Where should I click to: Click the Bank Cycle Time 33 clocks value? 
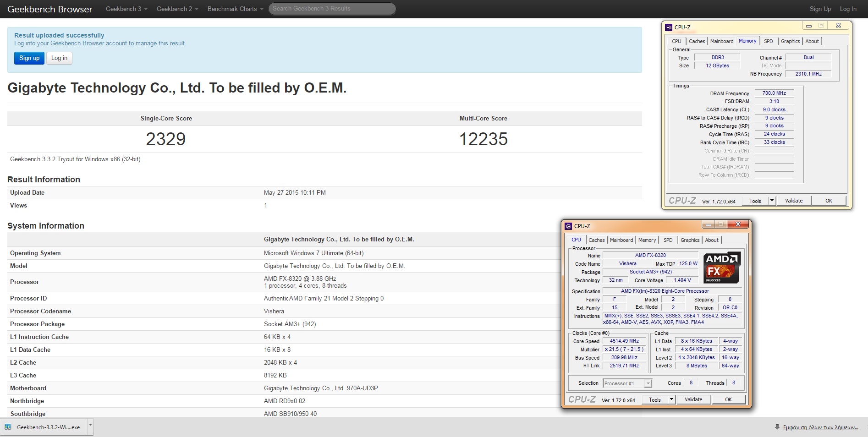[774, 142]
